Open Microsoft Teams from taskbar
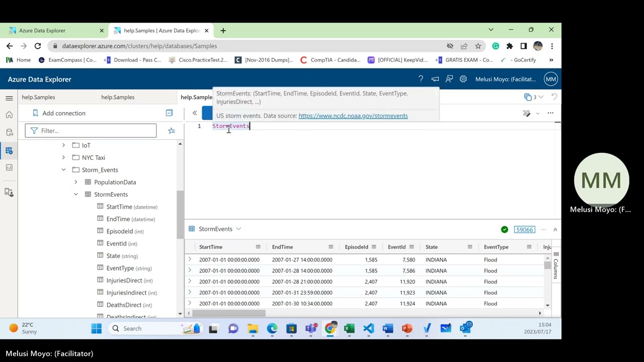Viewport: 644px width, 362px height. [x=310, y=329]
